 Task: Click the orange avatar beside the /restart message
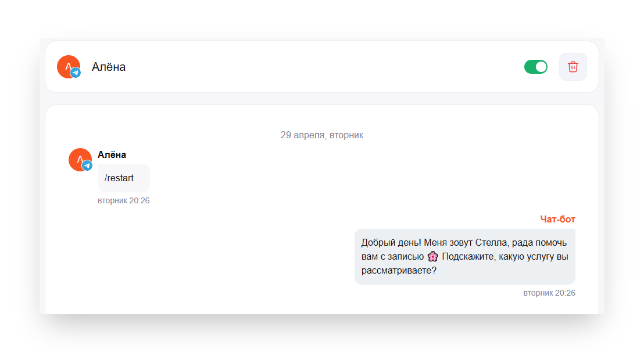pos(80,160)
